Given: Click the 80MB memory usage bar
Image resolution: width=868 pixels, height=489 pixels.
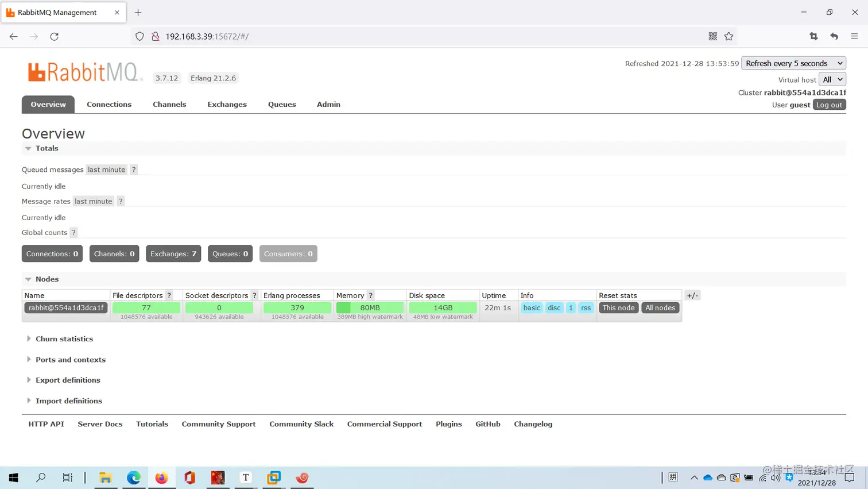Looking at the screenshot, I should [x=370, y=308].
